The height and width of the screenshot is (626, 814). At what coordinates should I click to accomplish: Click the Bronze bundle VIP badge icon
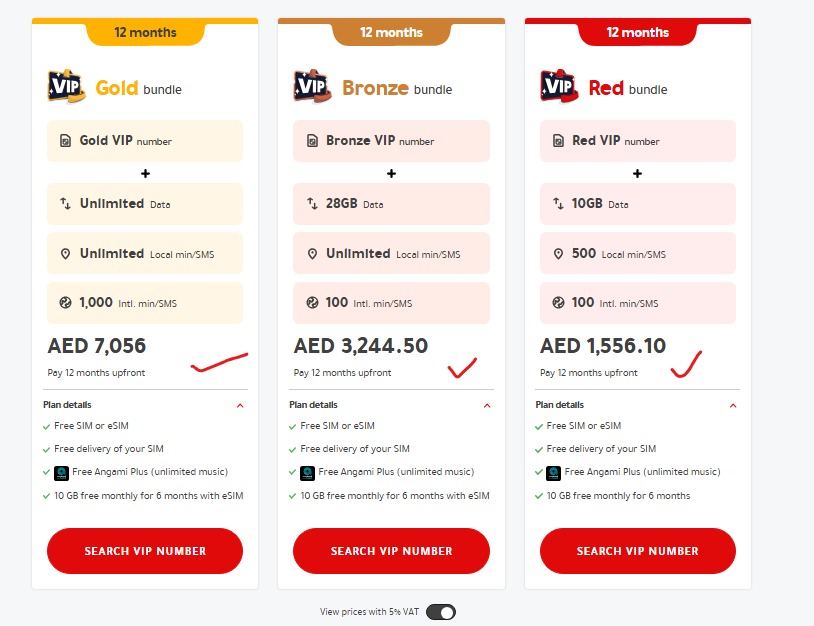pos(312,87)
